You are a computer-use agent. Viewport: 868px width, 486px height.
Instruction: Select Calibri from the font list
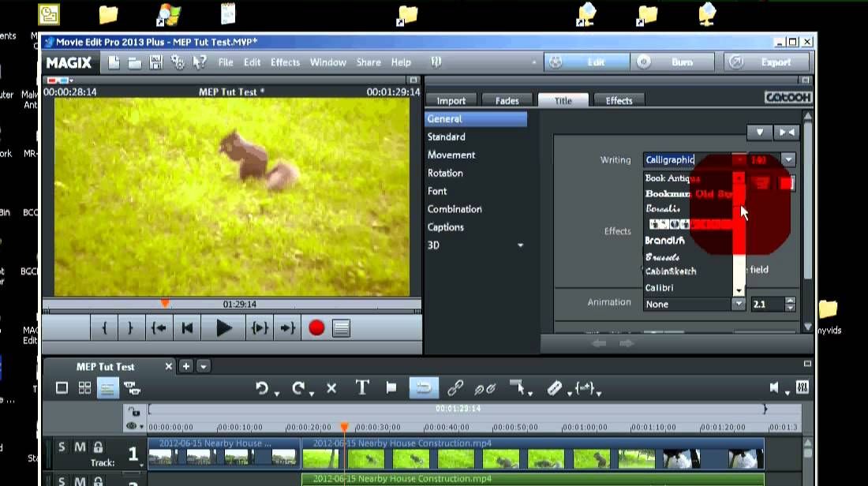[x=660, y=288]
